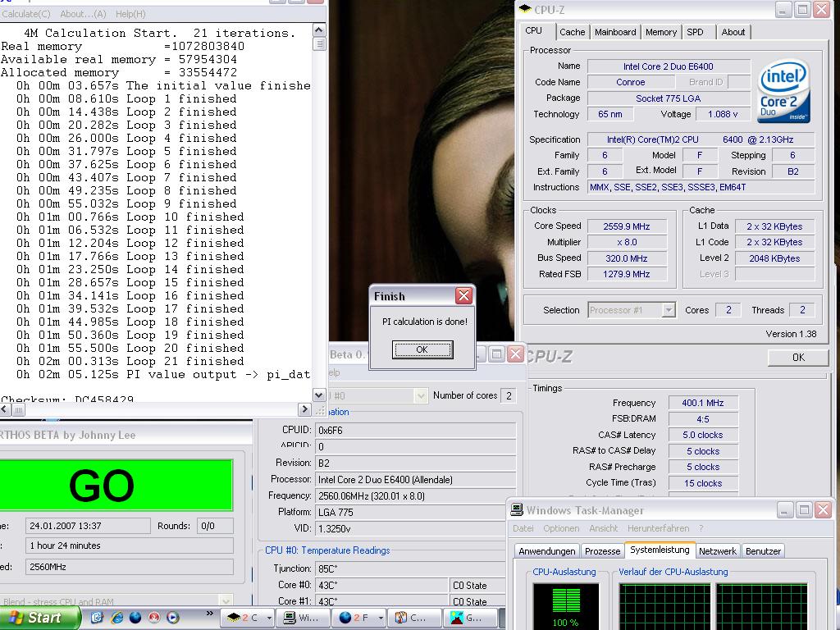Maximize the CPU-Z window

[x=802, y=10]
